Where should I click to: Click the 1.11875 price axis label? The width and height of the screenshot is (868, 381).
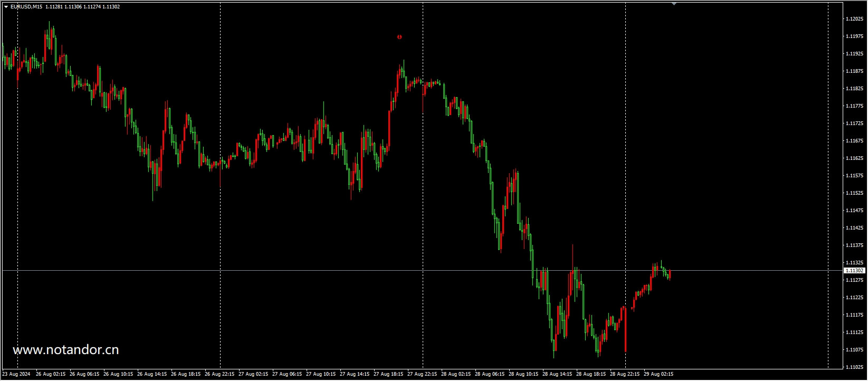[x=854, y=71]
